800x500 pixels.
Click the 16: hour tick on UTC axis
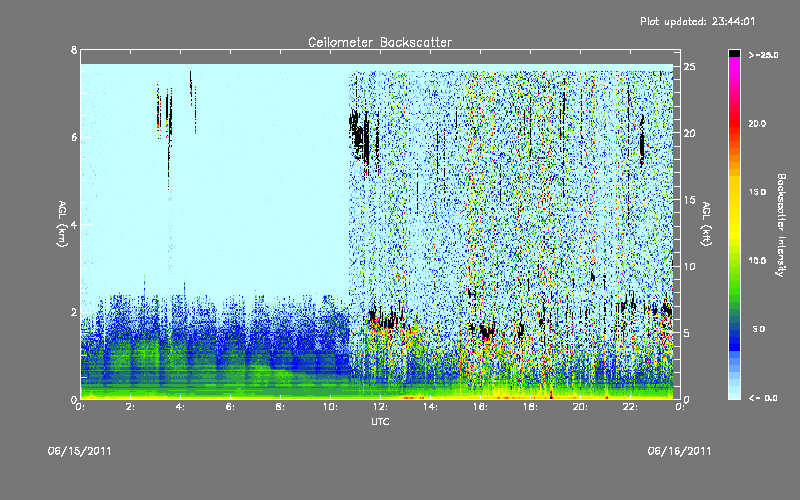(480, 407)
